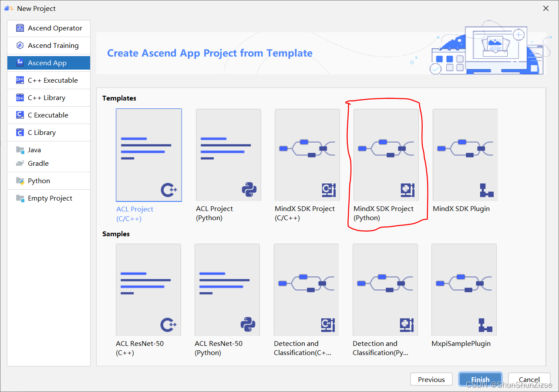Pick the MindX SDK Project (C/C++) template
Image resolution: width=559 pixels, height=392 pixels.
click(x=307, y=155)
